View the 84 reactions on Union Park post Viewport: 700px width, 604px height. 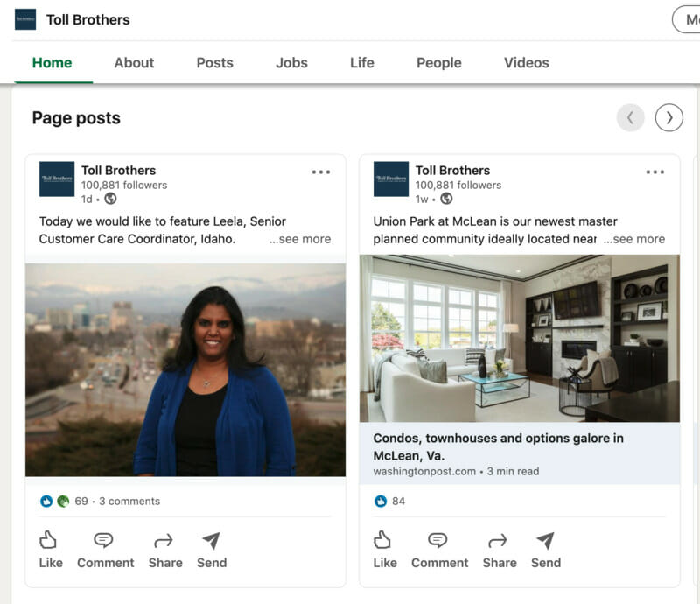click(399, 502)
